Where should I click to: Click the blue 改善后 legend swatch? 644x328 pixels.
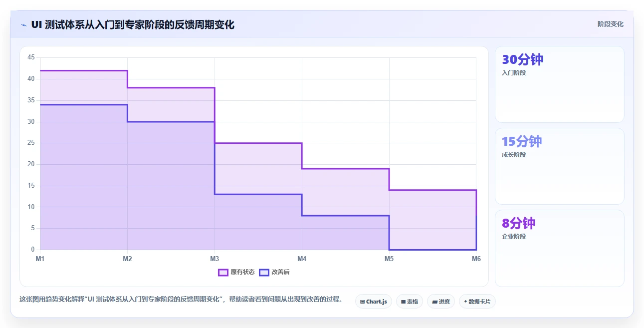point(264,272)
